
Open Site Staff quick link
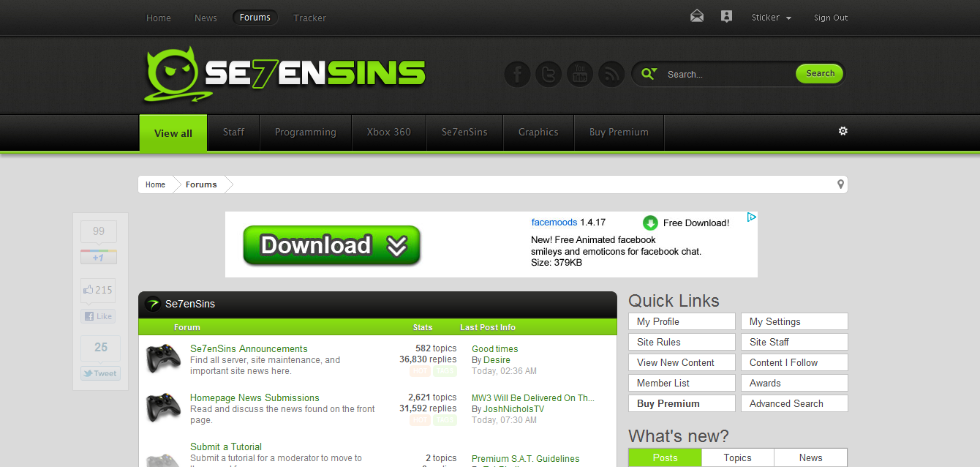point(794,342)
